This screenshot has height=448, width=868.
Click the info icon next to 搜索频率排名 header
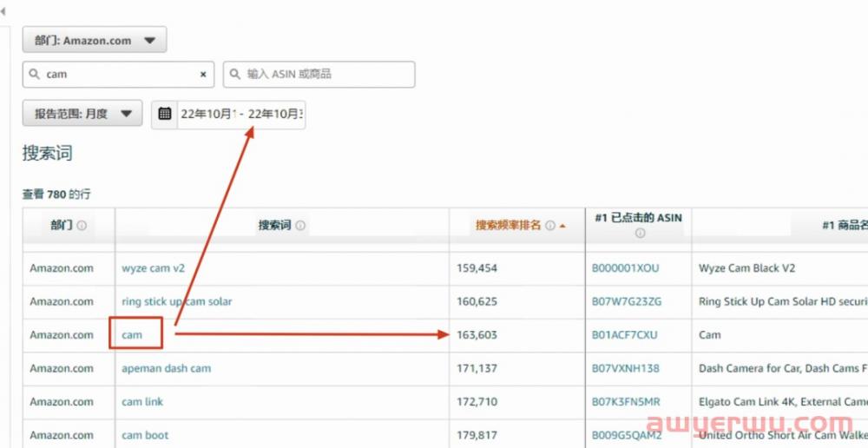click(550, 226)
